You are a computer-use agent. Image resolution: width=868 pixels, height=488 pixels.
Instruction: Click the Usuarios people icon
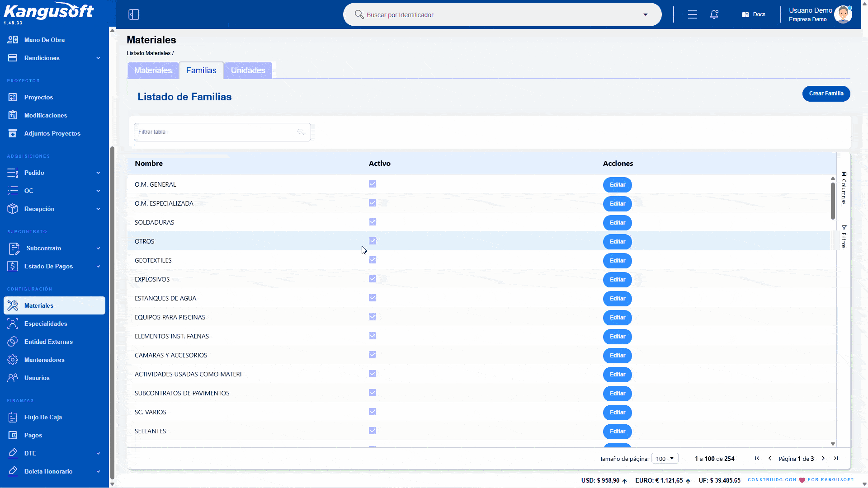click(13, 378)
